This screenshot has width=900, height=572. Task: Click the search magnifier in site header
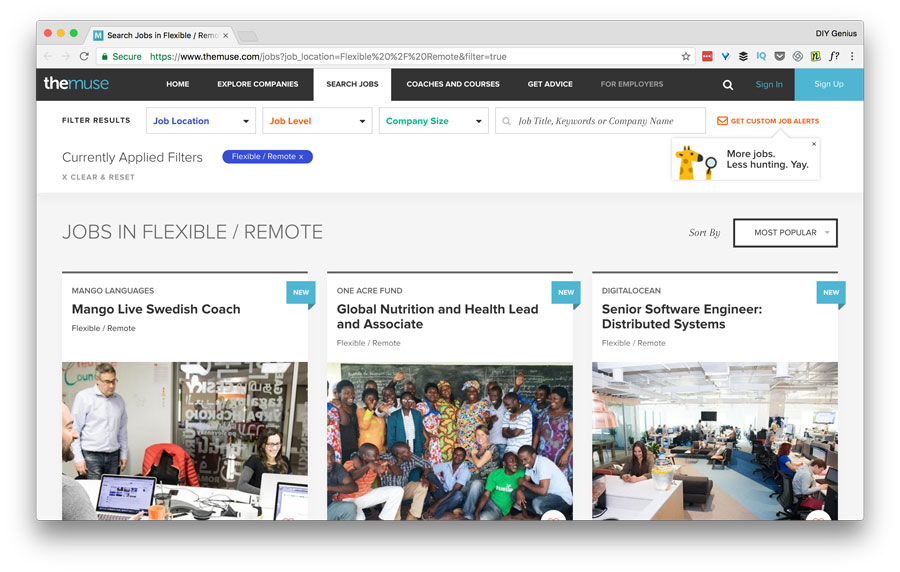click(727, 85)
